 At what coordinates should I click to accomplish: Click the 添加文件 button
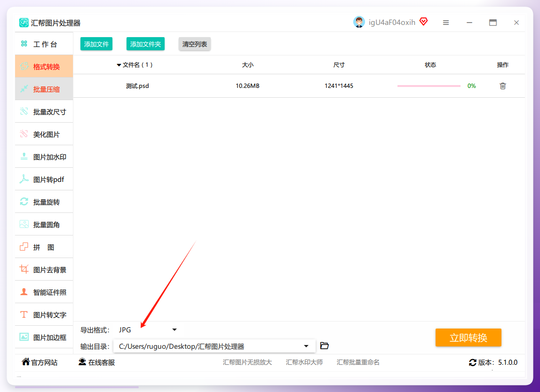click(x=96, y=44)
